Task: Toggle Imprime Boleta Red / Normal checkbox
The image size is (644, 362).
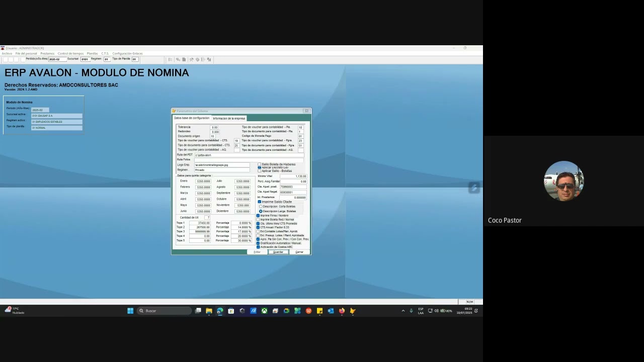Action: pos(258,220)
